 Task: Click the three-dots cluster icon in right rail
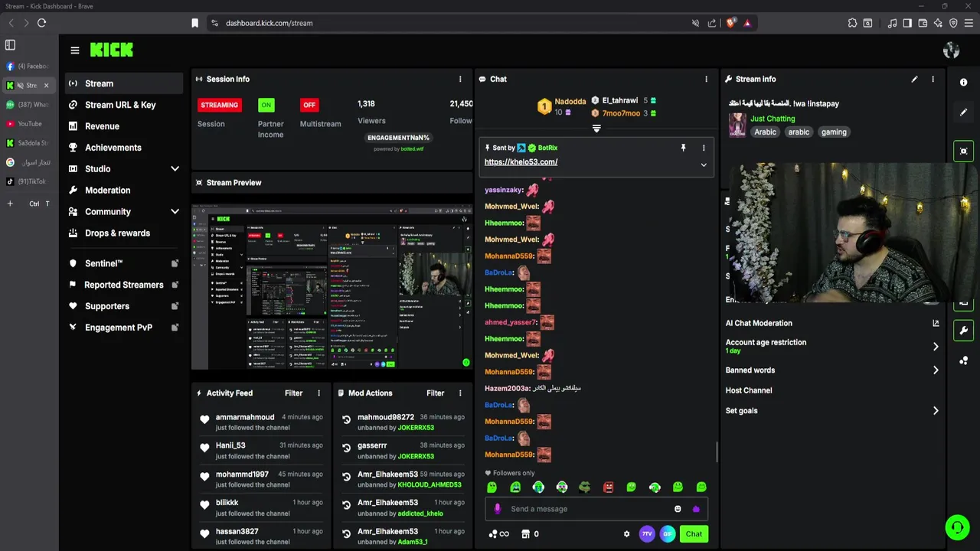[x=964, y=360]
